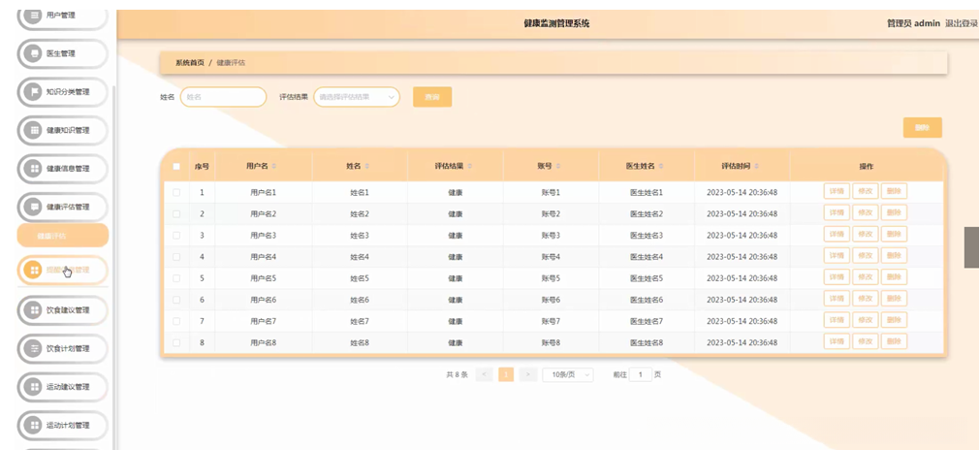Click 删除 in row 用户名6

coord(894,299)
